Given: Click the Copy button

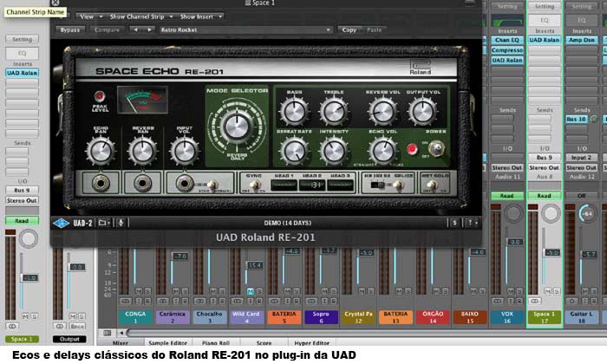Looking at the screenshot, I should tap(349, 29).
